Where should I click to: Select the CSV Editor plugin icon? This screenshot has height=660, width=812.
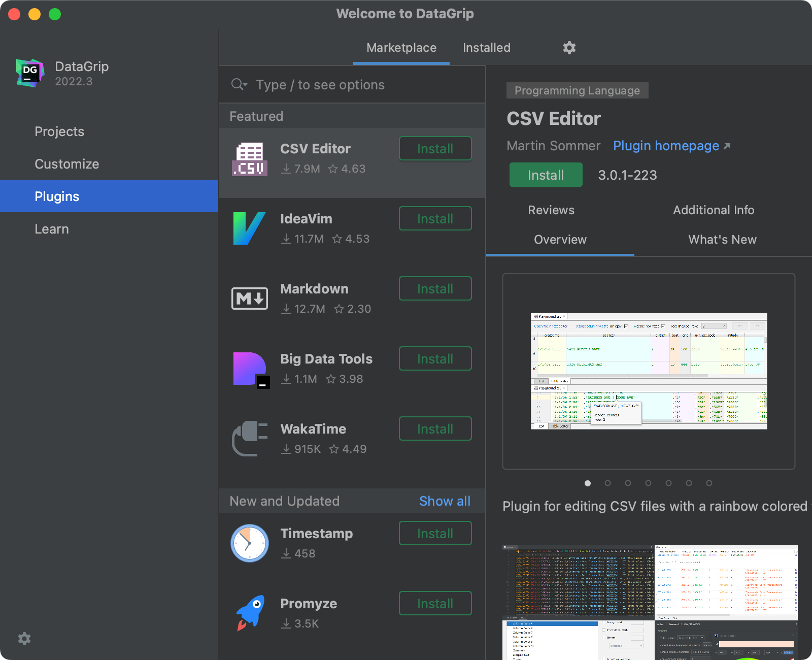click(250, 158)
